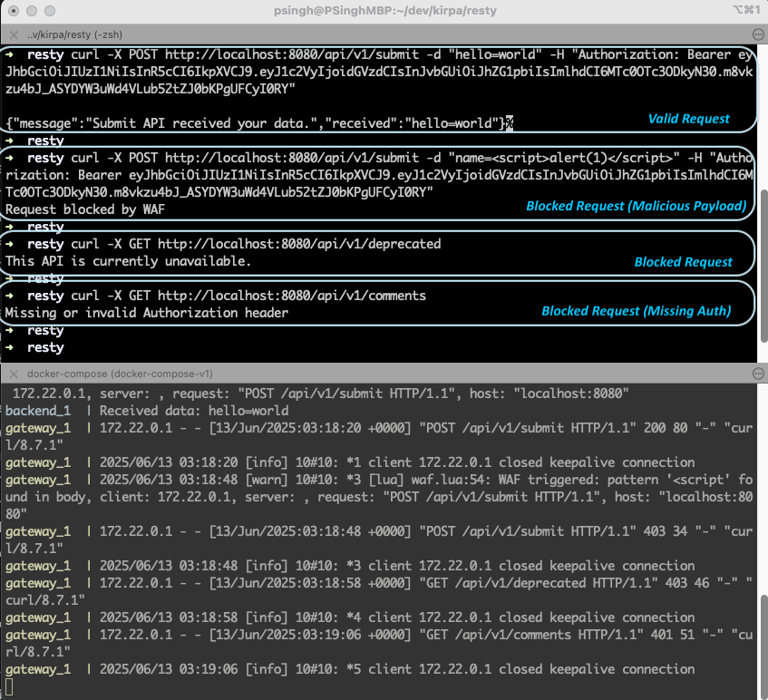
Task: Select the docker-compose (docker-compose-v1) pane title
Action: pos(120,374)
